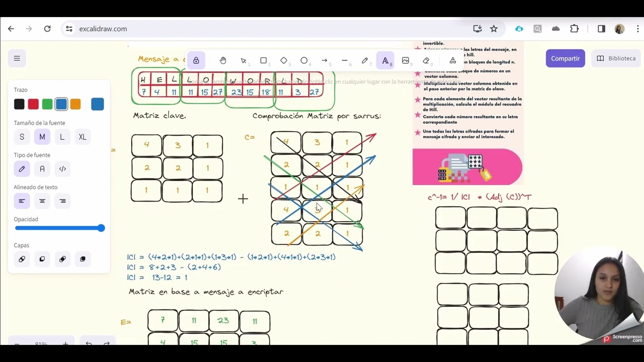Open site information icon in address bar

tap(69, 29)
